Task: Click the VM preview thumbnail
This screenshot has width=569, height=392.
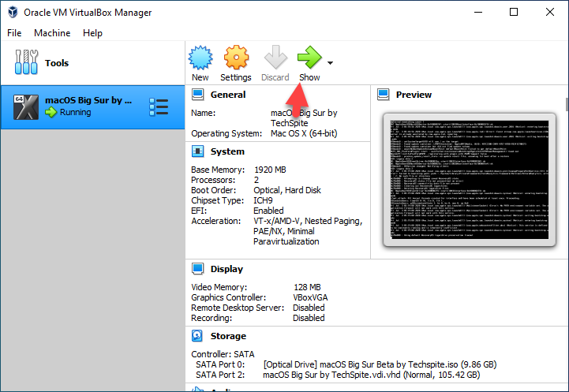Action: pos(465,180)
